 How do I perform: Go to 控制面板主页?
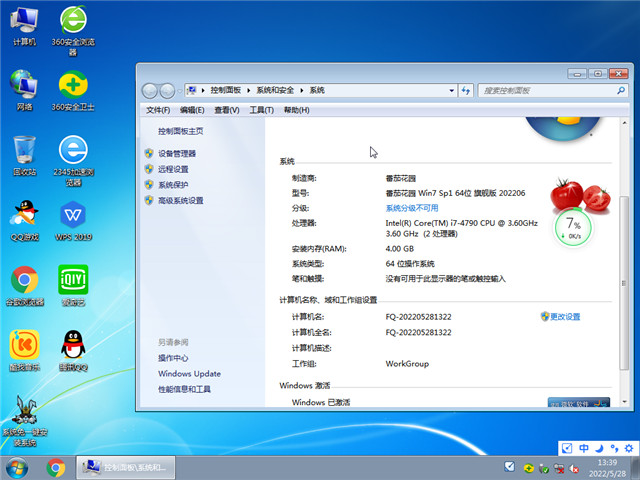pos(181,131)
